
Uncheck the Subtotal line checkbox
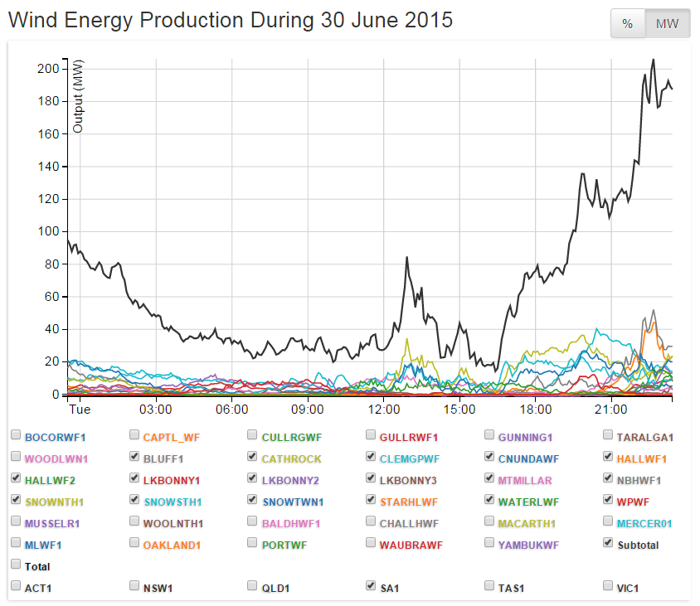[609, 543]
